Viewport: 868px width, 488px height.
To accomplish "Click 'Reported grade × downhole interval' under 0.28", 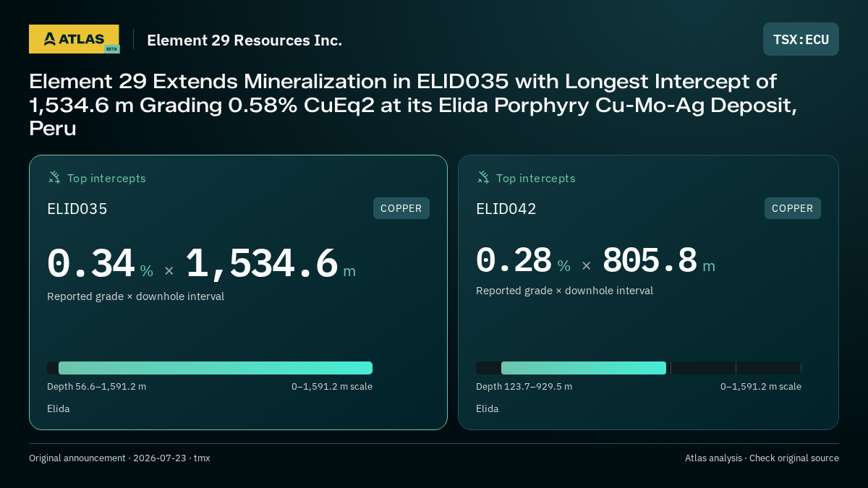I will point(565,291).
